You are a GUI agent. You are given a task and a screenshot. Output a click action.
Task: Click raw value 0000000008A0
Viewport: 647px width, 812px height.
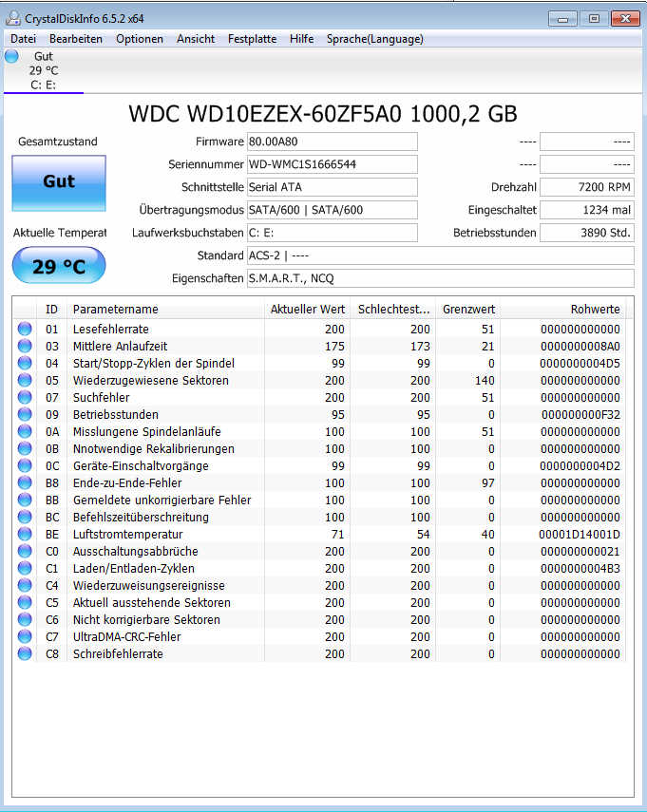pos(580,346)
